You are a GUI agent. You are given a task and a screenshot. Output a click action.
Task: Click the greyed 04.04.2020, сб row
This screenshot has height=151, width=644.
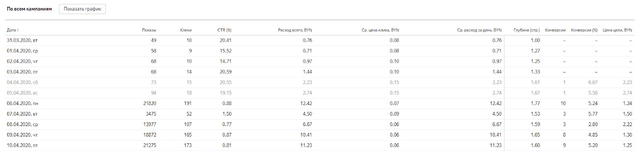[320, 82]
